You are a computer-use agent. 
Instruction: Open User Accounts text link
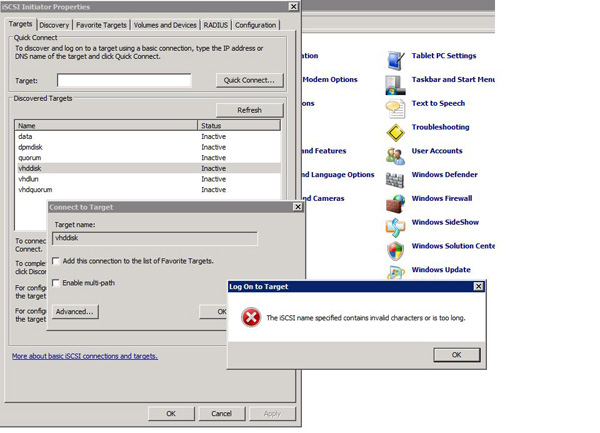coord(437,151)
